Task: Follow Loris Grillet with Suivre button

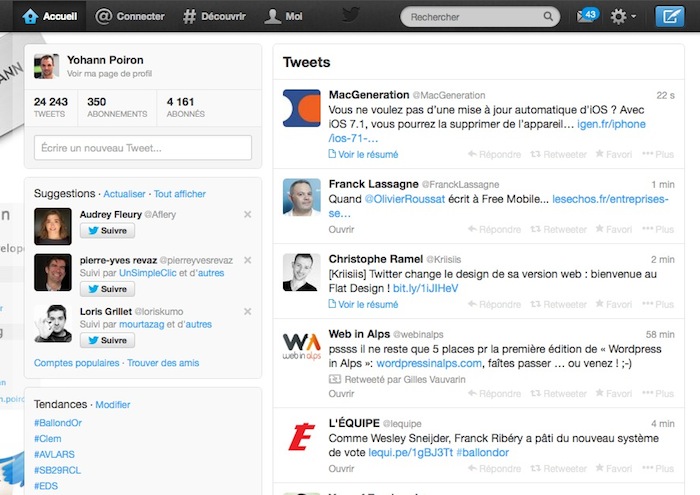Action: click(107, 341)
